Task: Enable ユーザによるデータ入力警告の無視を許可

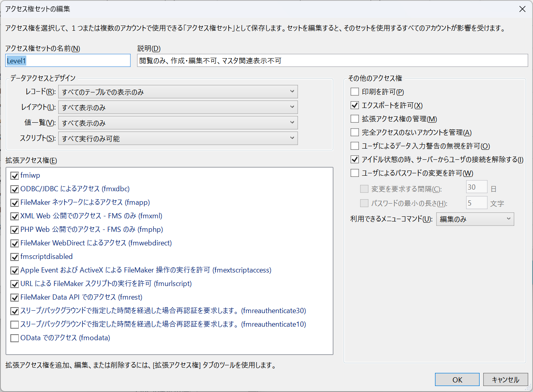Action: coord(355,146)
